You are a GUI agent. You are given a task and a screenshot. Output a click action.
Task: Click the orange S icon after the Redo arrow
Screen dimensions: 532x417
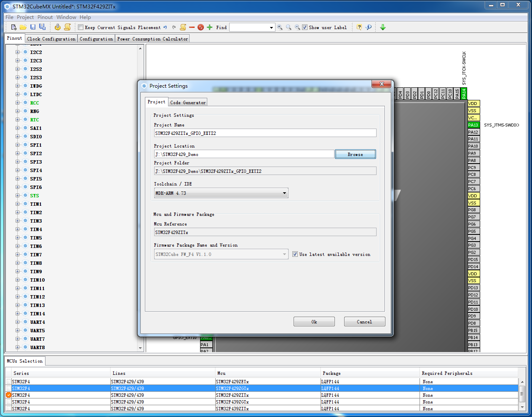(183, 27)
